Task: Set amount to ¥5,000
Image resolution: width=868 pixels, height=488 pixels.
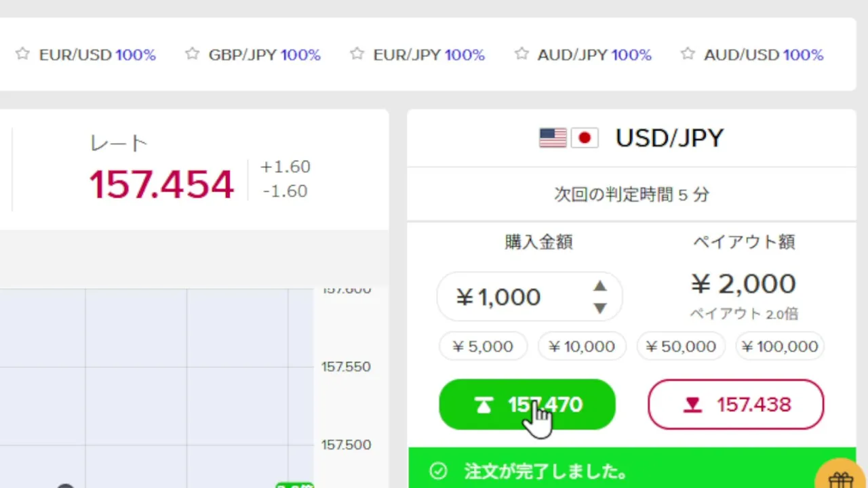Action: click(x=483, y=346)
